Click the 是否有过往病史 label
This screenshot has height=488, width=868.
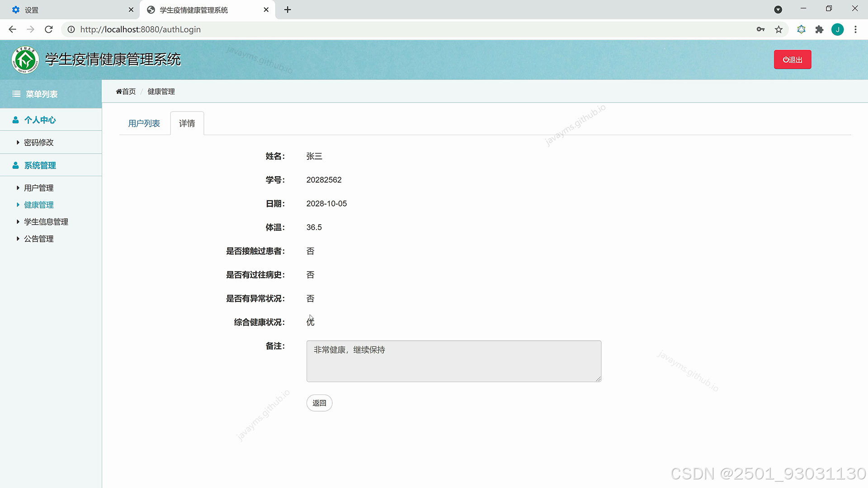(255, 275)
